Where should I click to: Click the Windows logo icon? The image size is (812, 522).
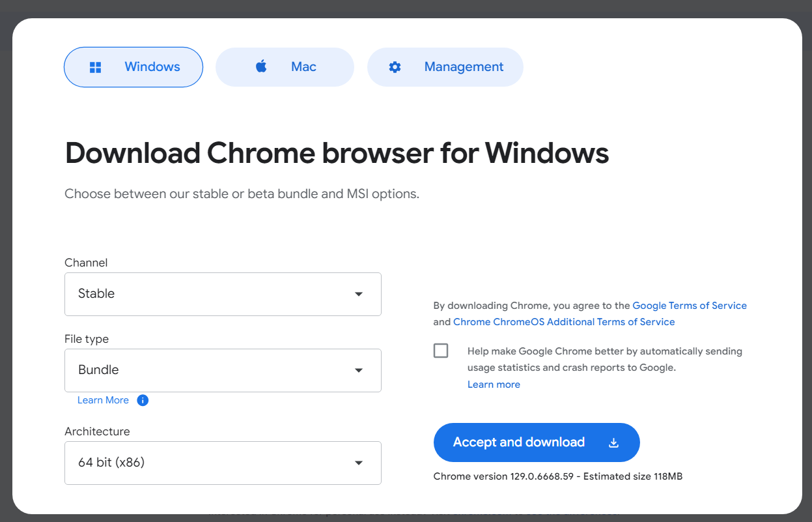point(96,67)
